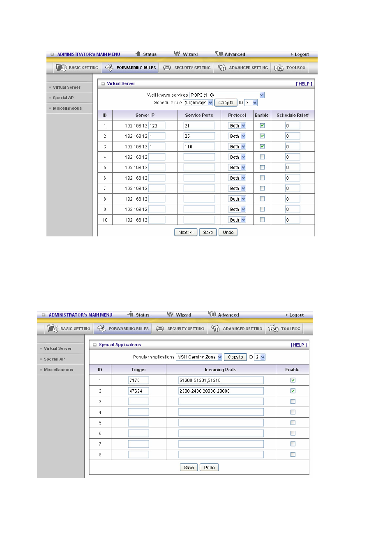The width and height of the screenshot is (392, 555).
Task: Enable Virtual Server rule ID 10 checkbox
Action: [x=262, y=220]
